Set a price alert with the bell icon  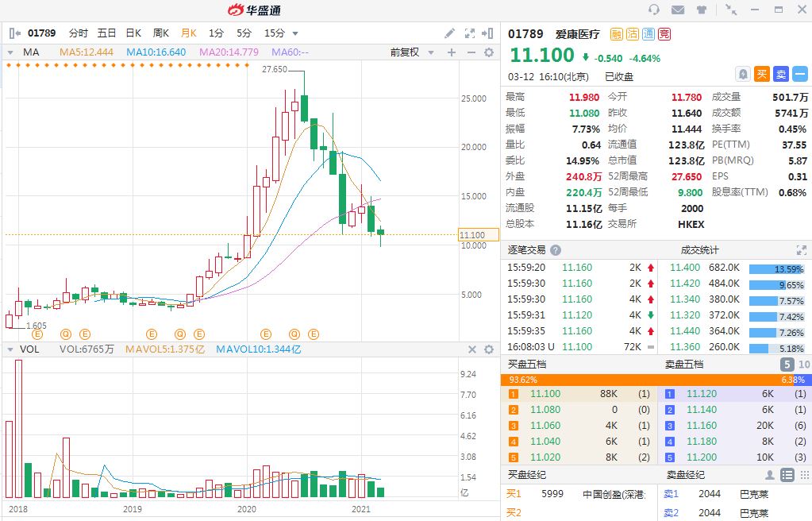point(743,74)
